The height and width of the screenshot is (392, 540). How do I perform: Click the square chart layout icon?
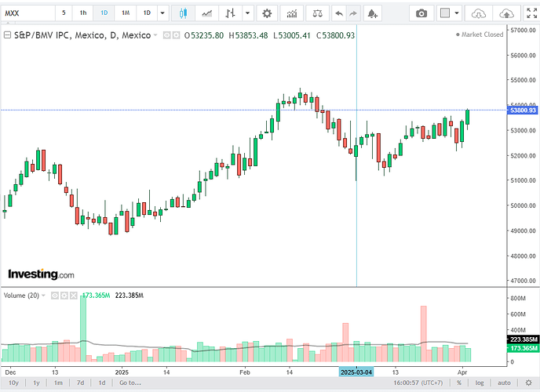click(445, 13)
